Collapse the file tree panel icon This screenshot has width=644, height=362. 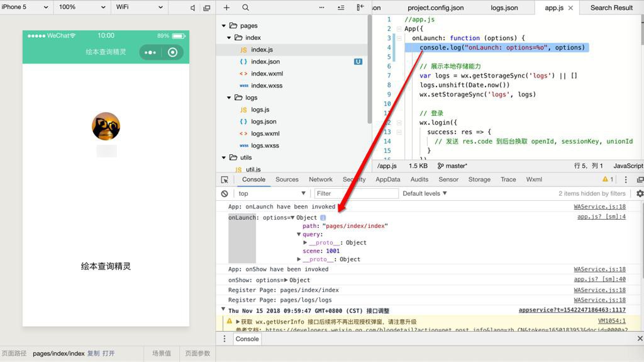(360, 8)
